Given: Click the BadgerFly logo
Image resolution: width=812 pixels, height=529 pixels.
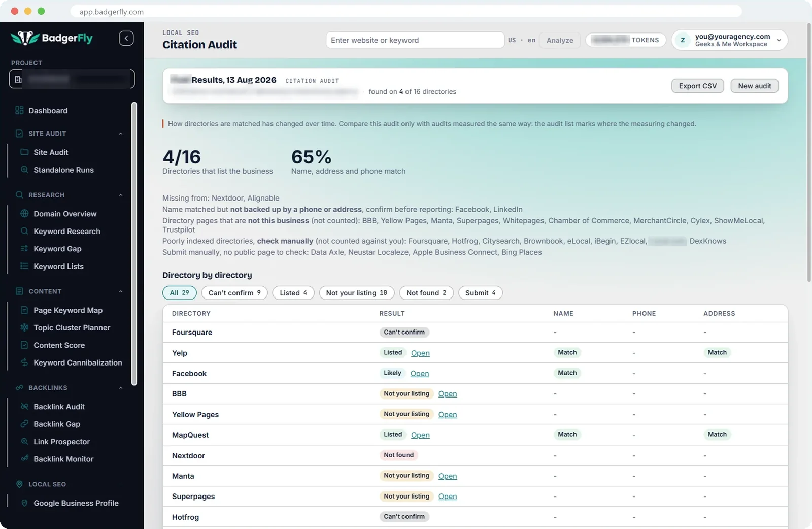Looking at the screenshot, I should [52, 38].
